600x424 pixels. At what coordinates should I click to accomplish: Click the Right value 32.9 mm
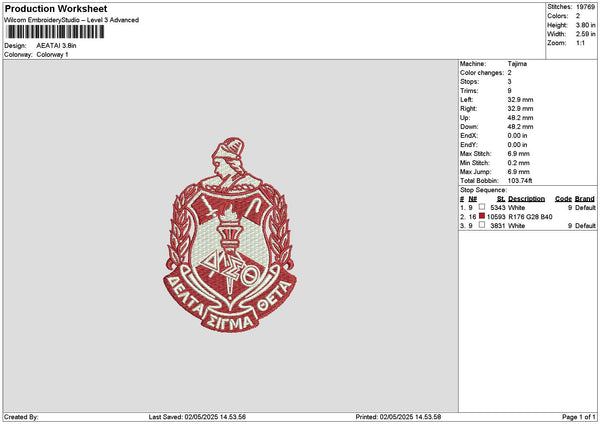(520, 109)
